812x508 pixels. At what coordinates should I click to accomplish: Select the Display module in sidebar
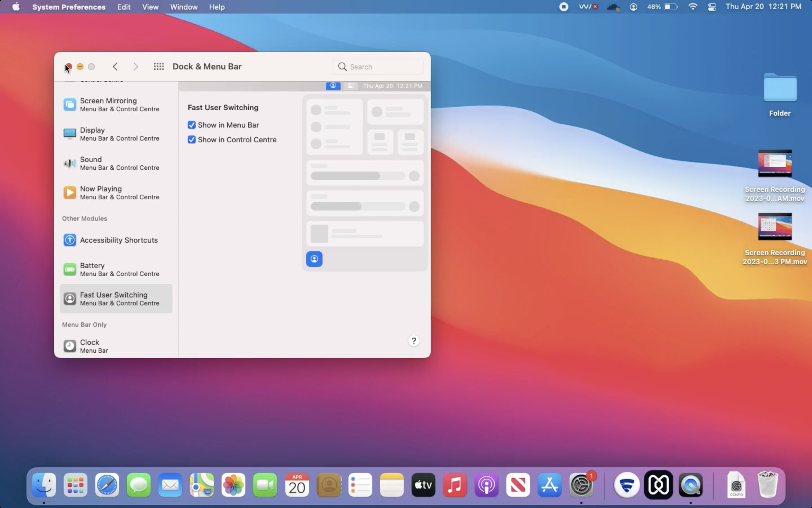(x=116, y=134)
